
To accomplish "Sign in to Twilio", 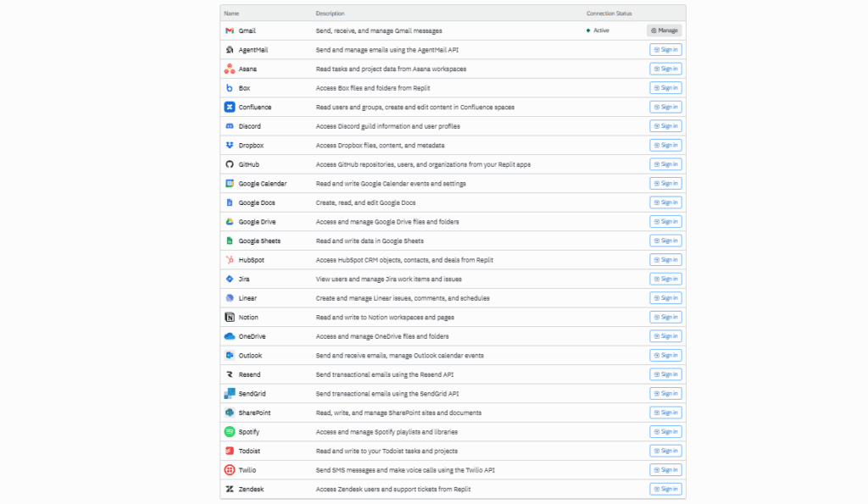I will [665, 470].
